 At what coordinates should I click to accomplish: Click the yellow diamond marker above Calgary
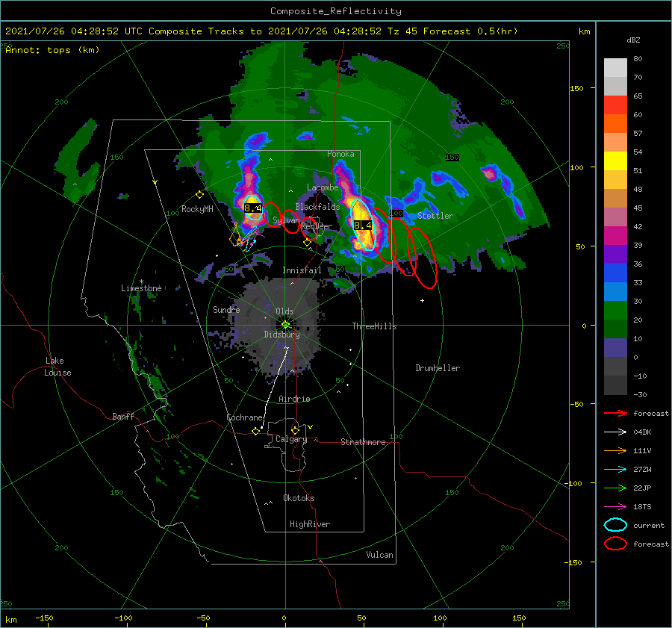(295, 430)
